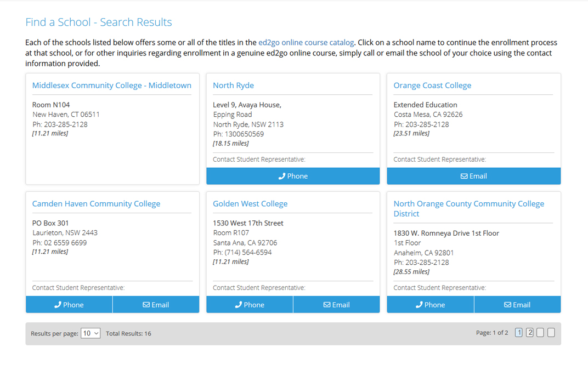This screenshot has height=370, width=588.
Task: Select page 1 in pagination
Action: 519,333
